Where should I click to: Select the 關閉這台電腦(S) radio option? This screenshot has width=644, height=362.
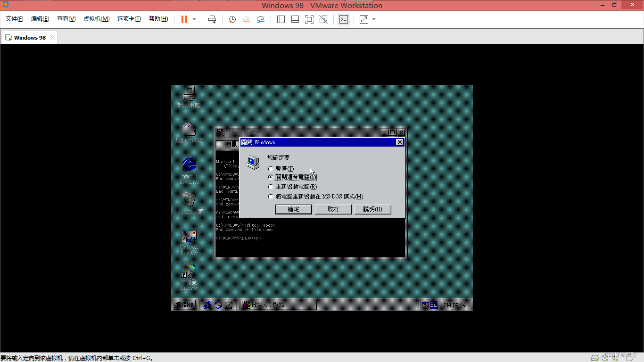coord(292,177)
